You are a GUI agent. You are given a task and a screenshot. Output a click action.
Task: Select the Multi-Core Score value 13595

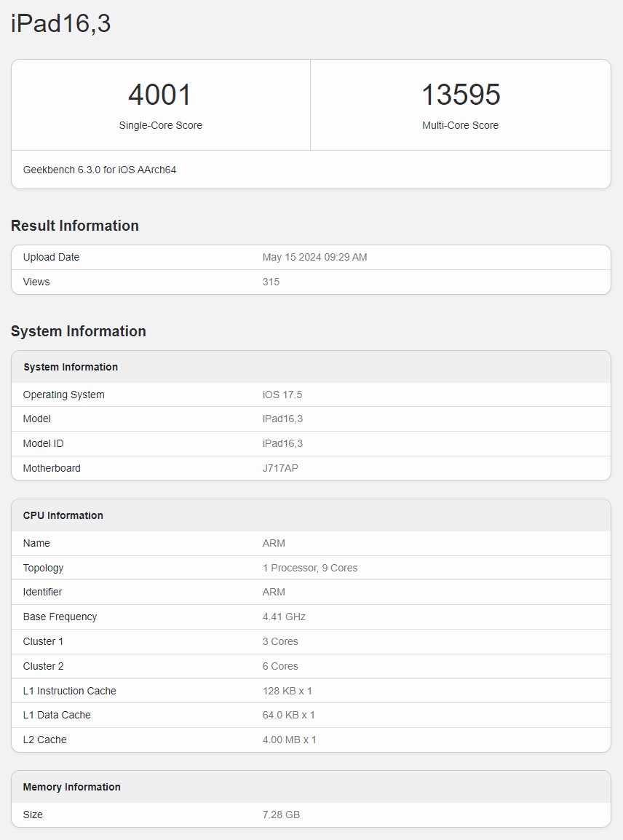[x=461, y=94]
